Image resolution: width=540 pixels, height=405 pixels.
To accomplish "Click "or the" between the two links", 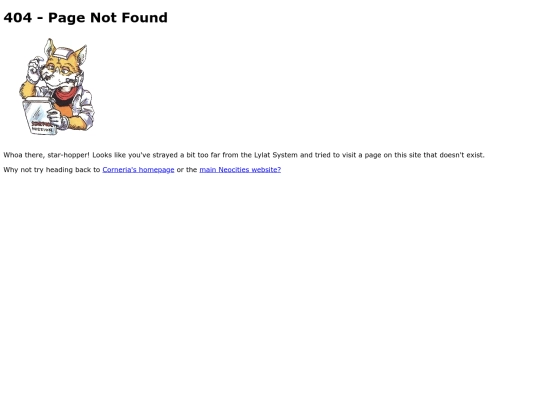I will [187, 170].
